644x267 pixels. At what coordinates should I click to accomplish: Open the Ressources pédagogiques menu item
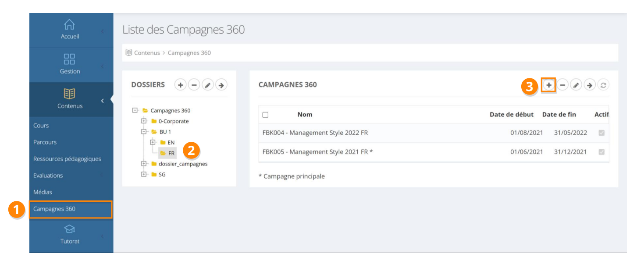coord(67,159)
